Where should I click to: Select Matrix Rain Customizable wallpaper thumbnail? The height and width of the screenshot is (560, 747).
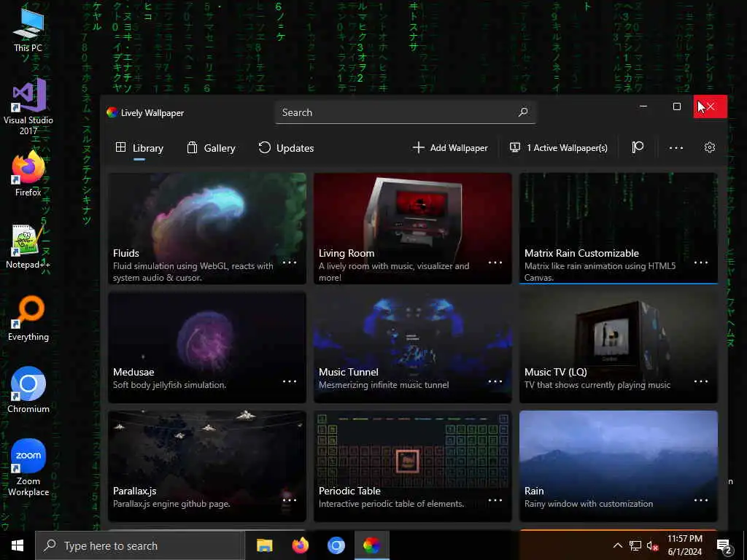[x=619, y=228]
